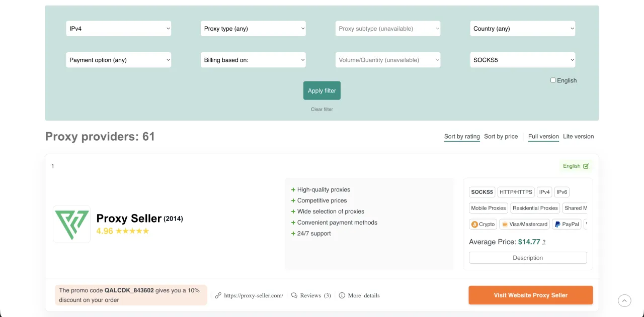Click the IPv4 tag in provider card

[x=544, y=192]
